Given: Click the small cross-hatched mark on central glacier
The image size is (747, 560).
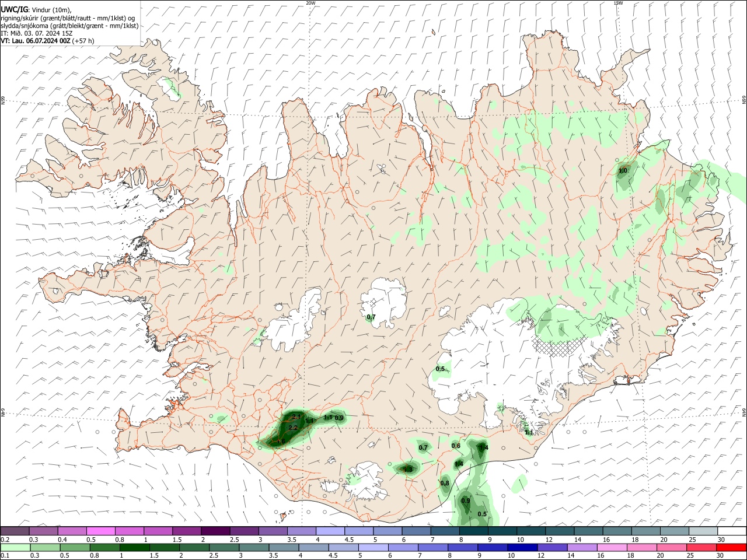Looking at the screenshot, I should pos(373,302).
